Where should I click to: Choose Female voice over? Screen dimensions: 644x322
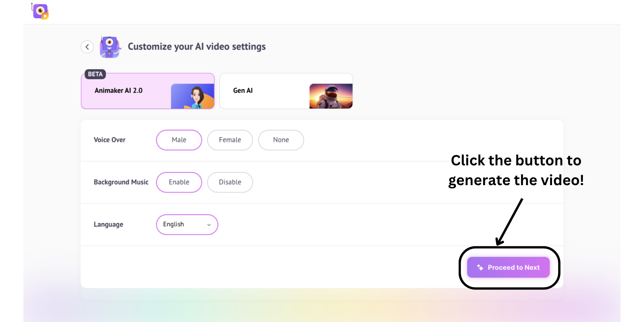(230, 140)
